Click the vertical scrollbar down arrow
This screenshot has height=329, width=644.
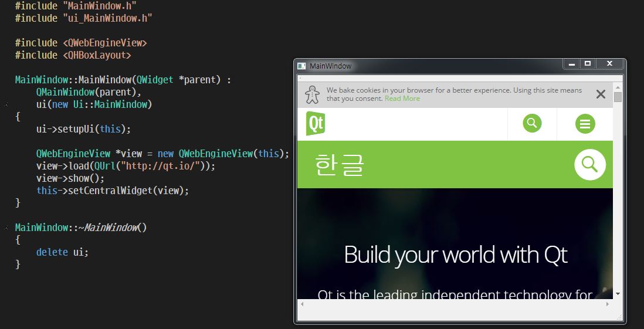(618, 294)
